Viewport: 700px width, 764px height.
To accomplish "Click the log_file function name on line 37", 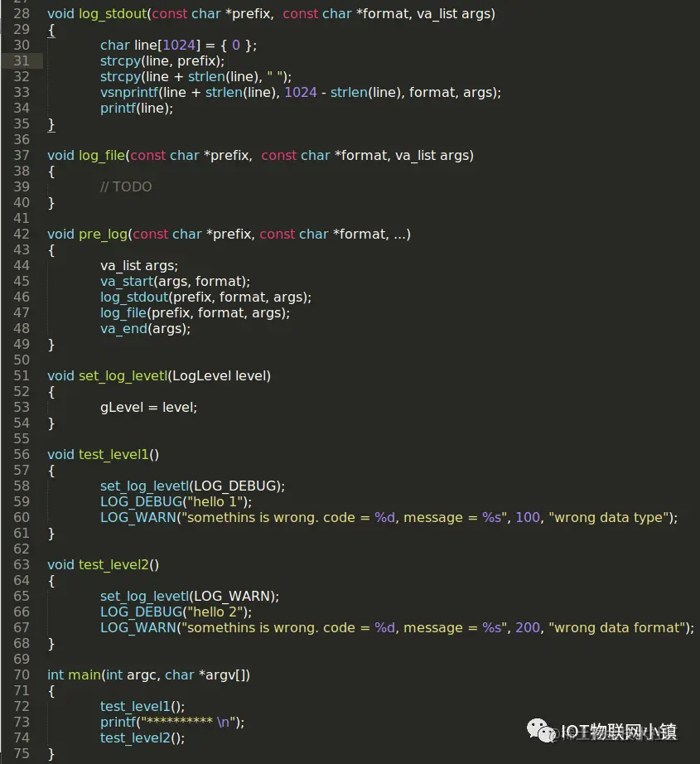I will 102,156.
